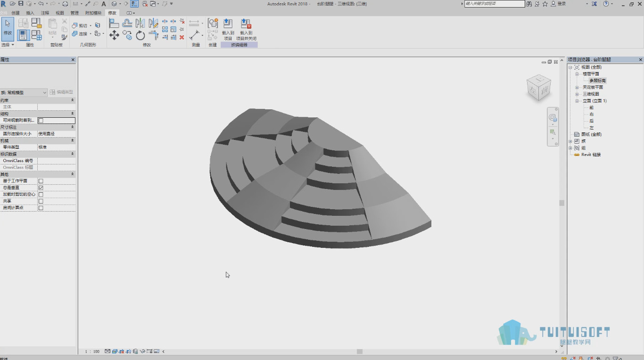Click the Rotate tool icon
Viewport: 644px width, 360px height.
click(x=140, y=35)
